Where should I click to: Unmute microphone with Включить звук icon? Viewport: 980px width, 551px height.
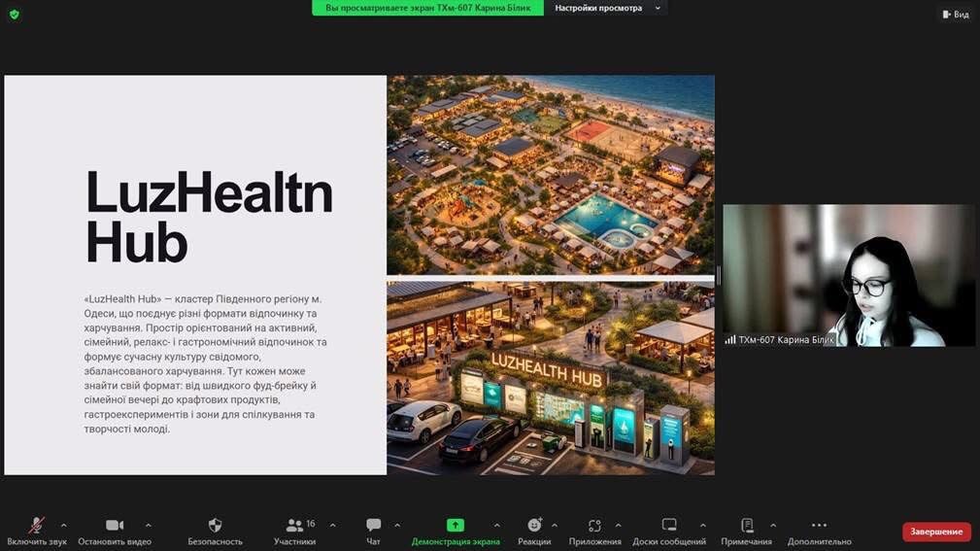click(x=36, y=526)
